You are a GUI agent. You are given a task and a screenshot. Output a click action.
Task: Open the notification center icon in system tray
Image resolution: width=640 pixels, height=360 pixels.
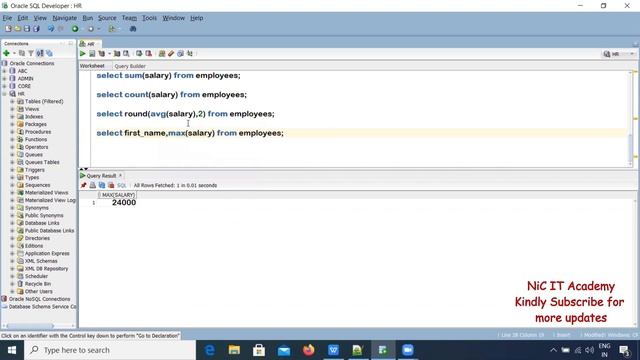[x=624, y=350]
